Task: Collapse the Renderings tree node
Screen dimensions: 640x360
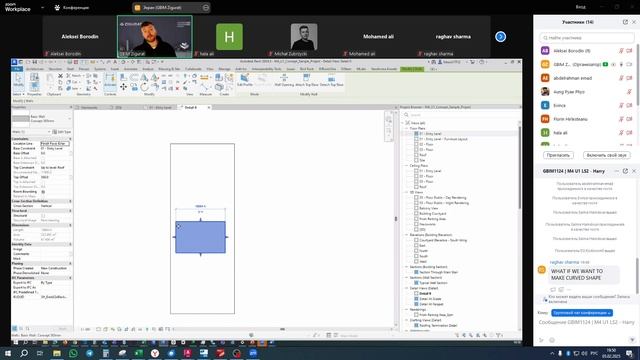Action: coord(406,309)
